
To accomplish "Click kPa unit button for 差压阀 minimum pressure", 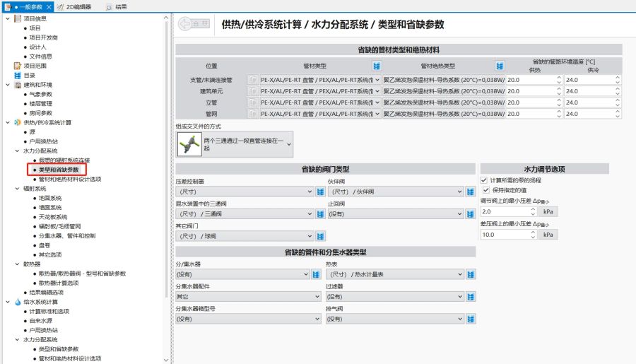I will (x=548, y=235).
